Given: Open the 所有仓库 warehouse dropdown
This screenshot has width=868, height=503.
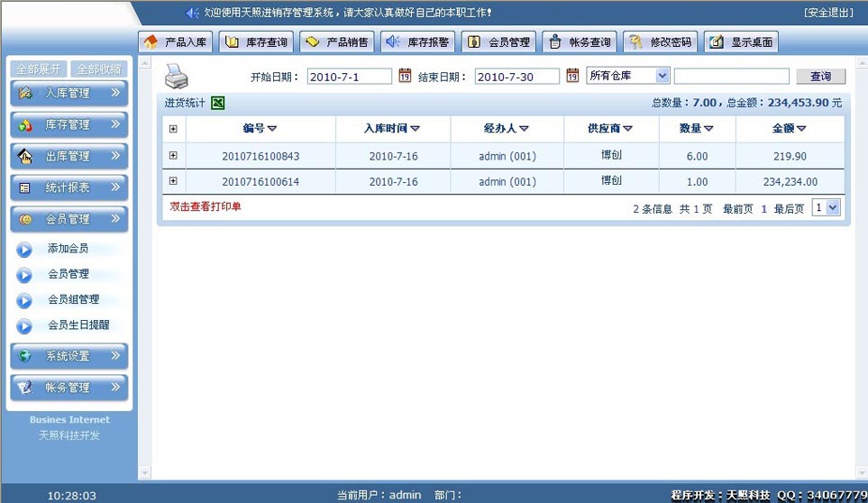Looking at the screenshot, I should coord(628,75).
